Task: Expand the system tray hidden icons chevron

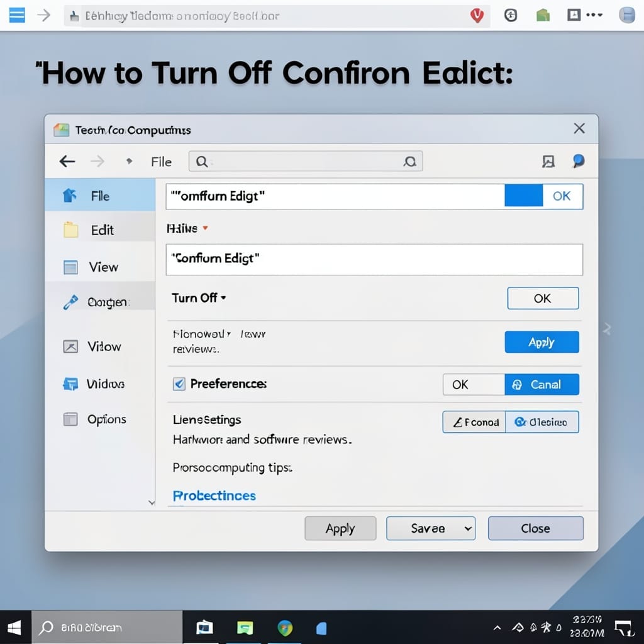Action: click(497, 628)
